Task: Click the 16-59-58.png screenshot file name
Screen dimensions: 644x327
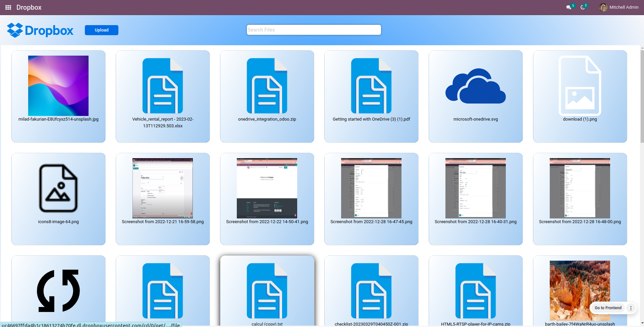Action: tap(163, 222)
